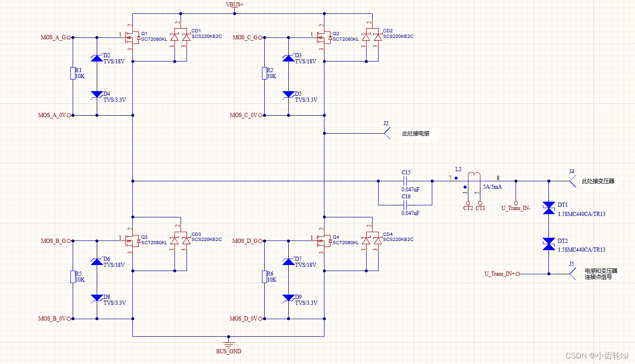
Task: Pick resistor R1 10K symbol
Action: pyautogui.click(x=73, y=73)
